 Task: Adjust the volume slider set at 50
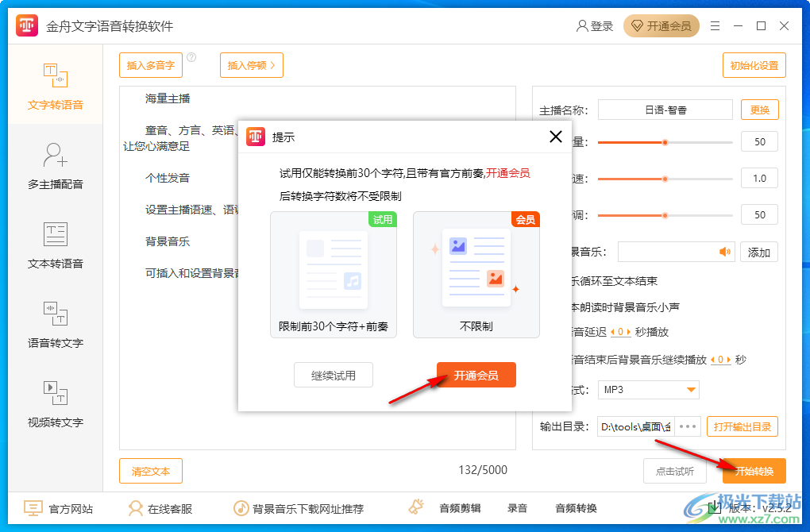pyautogui.click(x=665, y=142)
